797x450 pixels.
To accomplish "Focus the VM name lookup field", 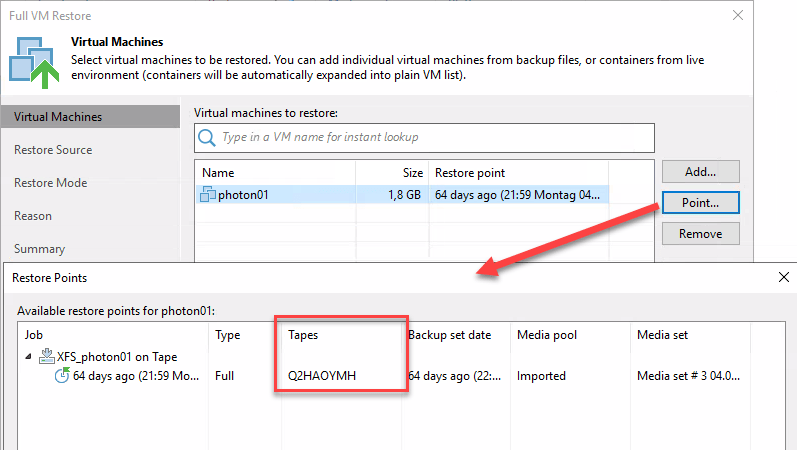I will pyautogui.click(x=424, y=138).
